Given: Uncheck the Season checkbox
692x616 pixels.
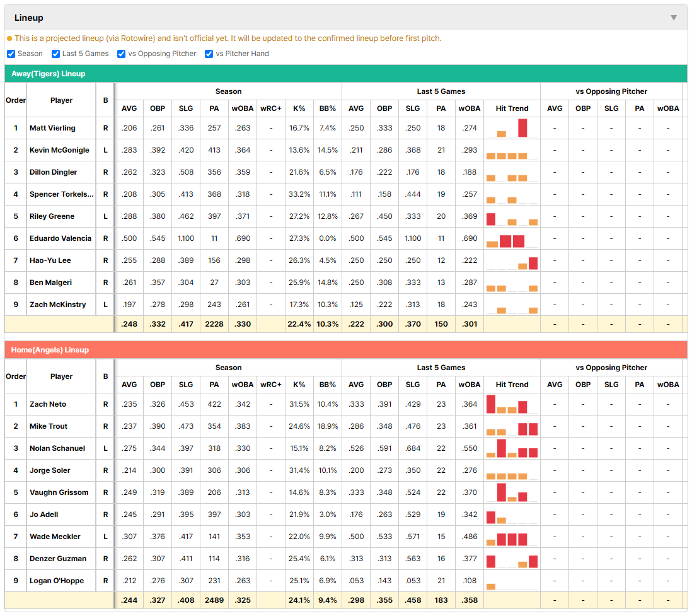Looking at the screenshot, I should [11, 54].
